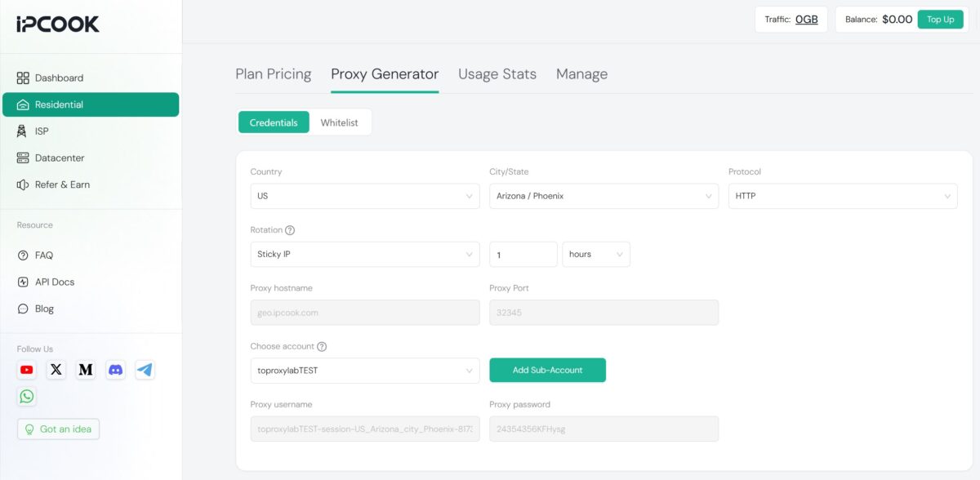Click the FAQ question mark icon
980x480 pixels.
[23, 255]
